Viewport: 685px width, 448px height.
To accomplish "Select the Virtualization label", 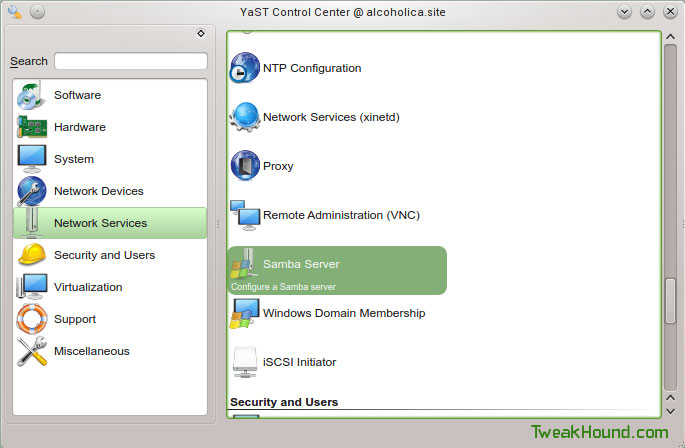I will tap(88, 287).
